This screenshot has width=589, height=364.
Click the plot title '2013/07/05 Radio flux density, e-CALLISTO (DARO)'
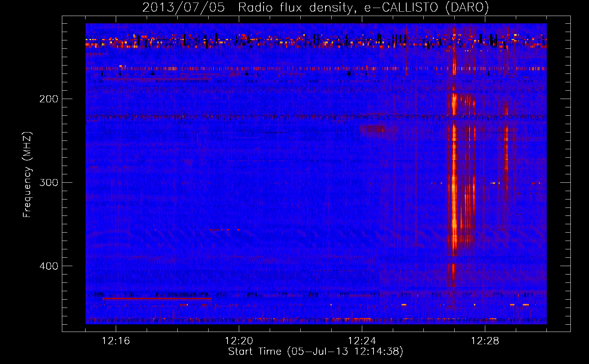(x=316, y=8)
